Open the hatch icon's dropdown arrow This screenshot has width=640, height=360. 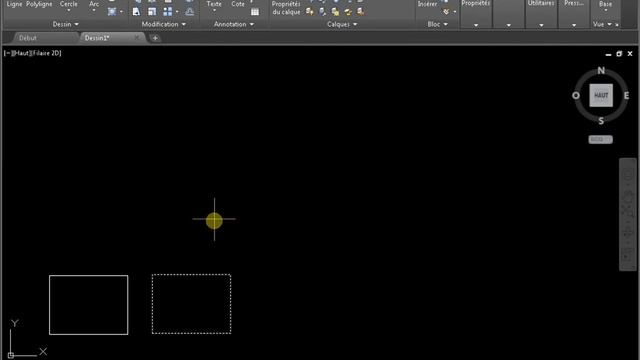coord(121,12)
